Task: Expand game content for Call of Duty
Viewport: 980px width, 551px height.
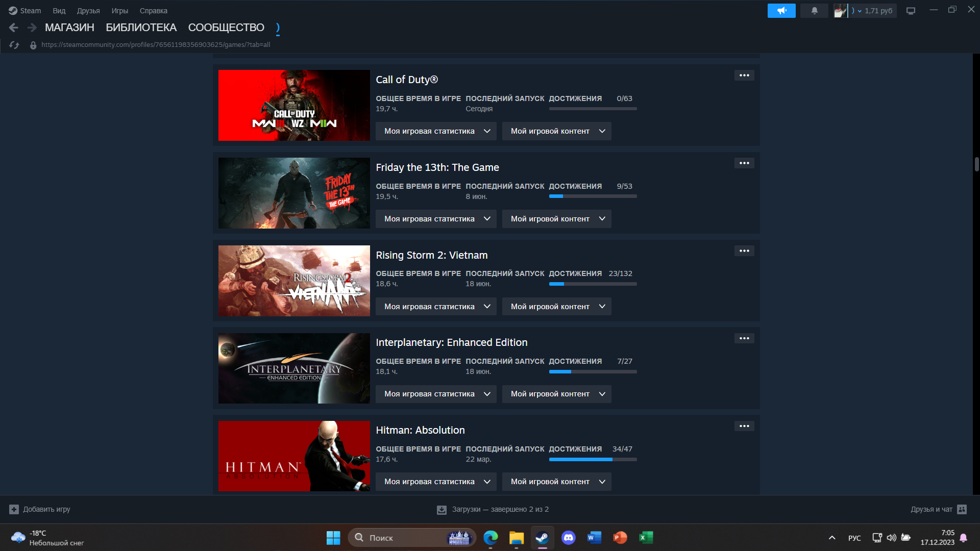Action: (557, 131)
